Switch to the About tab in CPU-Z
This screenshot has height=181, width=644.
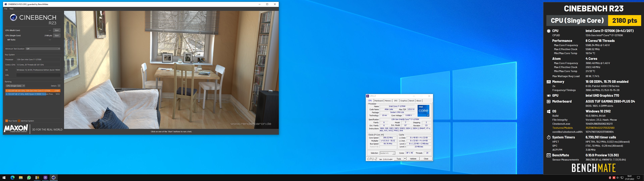pos(419,101)
